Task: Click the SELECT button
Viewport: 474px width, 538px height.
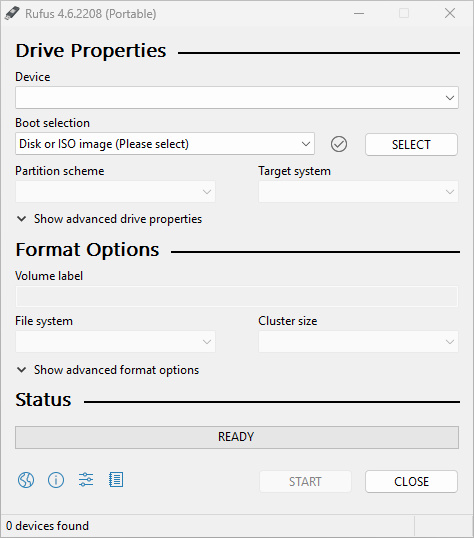Action: click(411, 144)
